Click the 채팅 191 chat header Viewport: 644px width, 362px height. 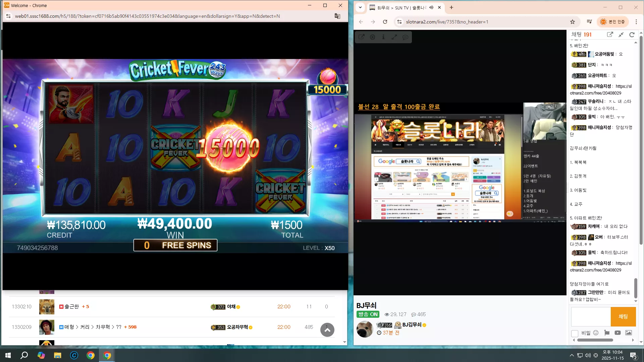click(582, 35)
